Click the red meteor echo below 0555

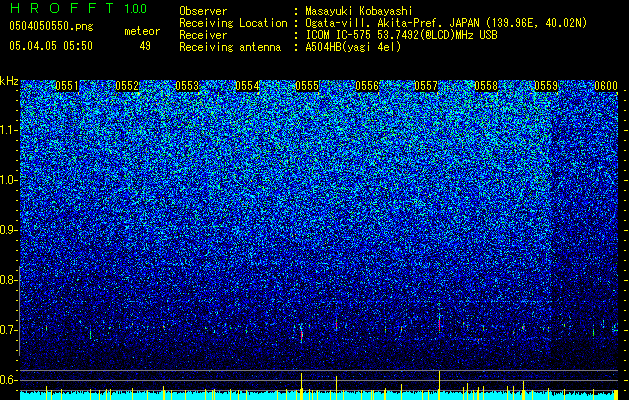(301, 335)
